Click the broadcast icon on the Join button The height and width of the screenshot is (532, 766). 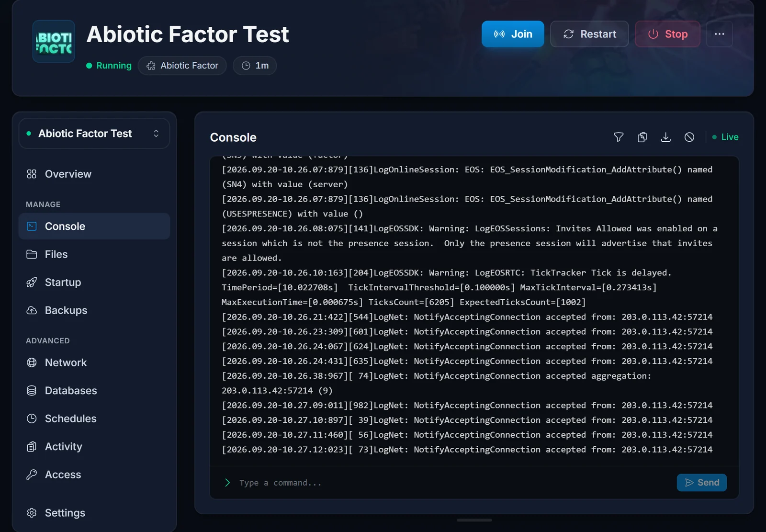point(499,34)
